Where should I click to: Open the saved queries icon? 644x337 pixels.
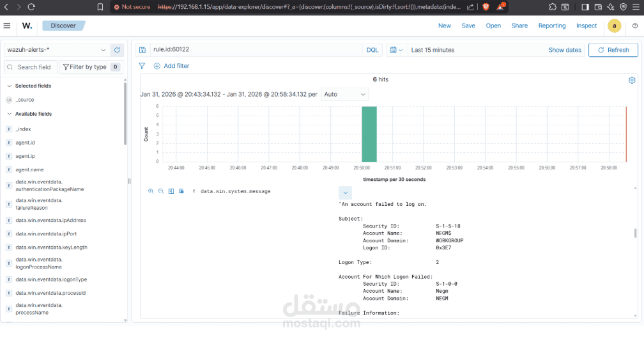point(142,50)
